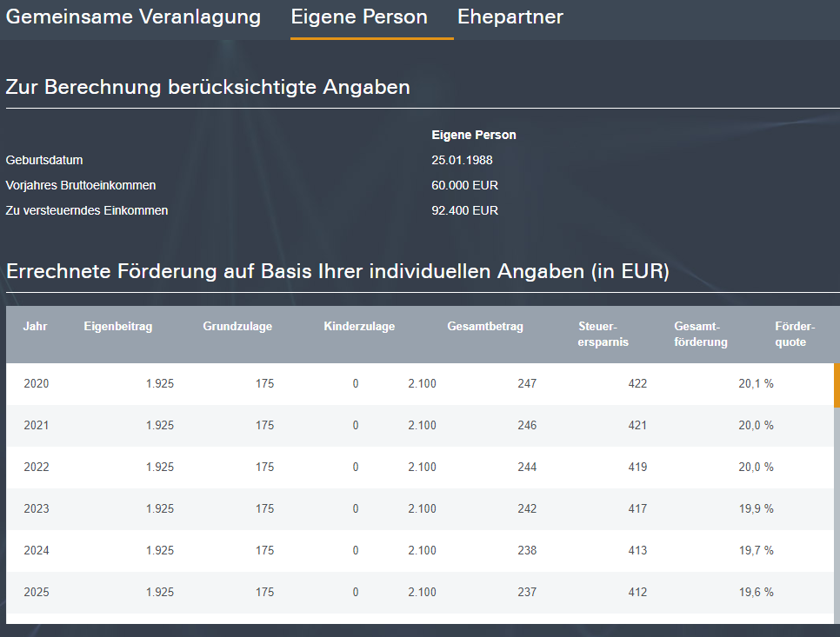
Task: Select the Förderquote column header
Action: coord(795,334)
